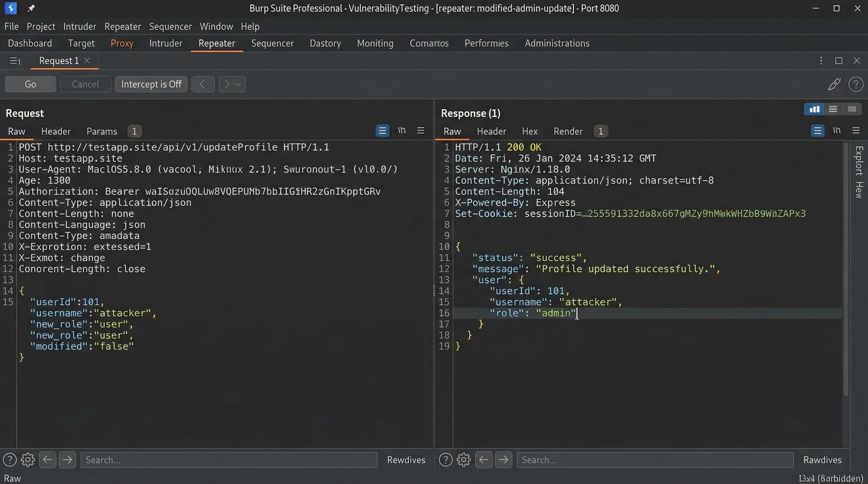The image size is (868, 484).
Task: Click the pencil edit icon near the Go button
Action: point(834,84)
